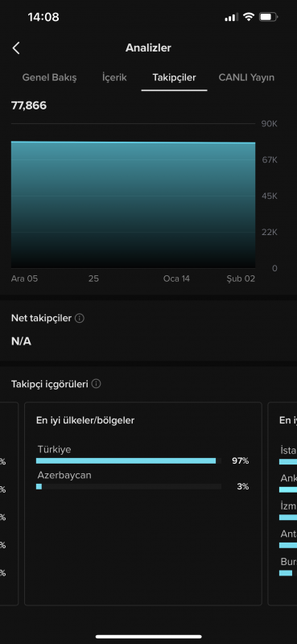Tap the battery status icon
Screen dimensions: 297x644
[x=268, y=17]
